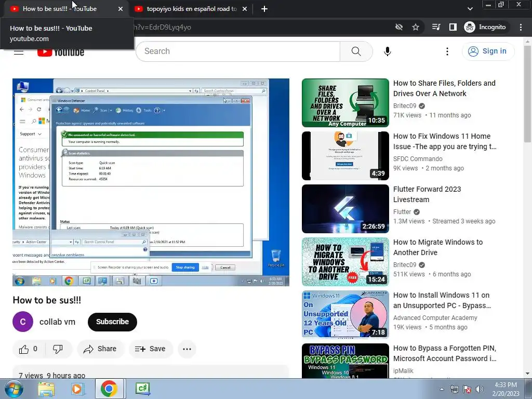Open the Bypass PIN video thumbnail

coord(345,361)
